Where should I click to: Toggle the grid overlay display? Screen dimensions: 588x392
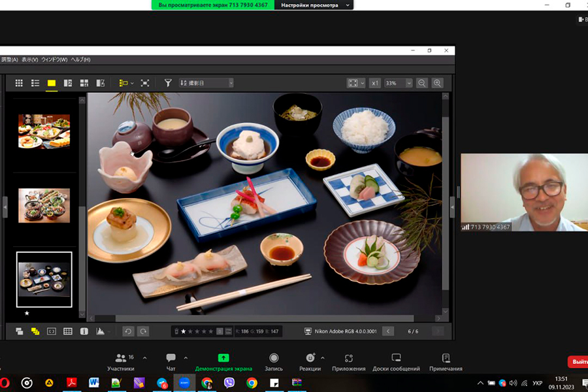click(x=68, y=331)
